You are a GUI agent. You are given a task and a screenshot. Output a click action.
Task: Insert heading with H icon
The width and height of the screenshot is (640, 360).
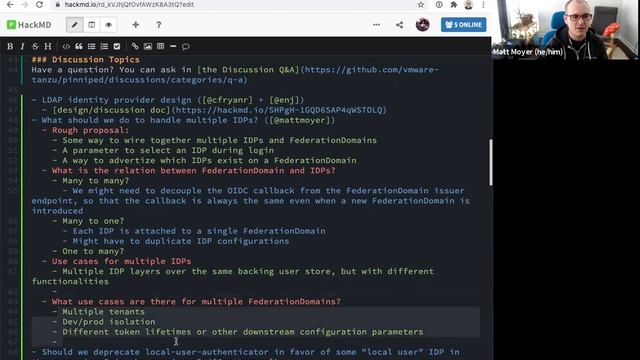click(x=48, y=47)
